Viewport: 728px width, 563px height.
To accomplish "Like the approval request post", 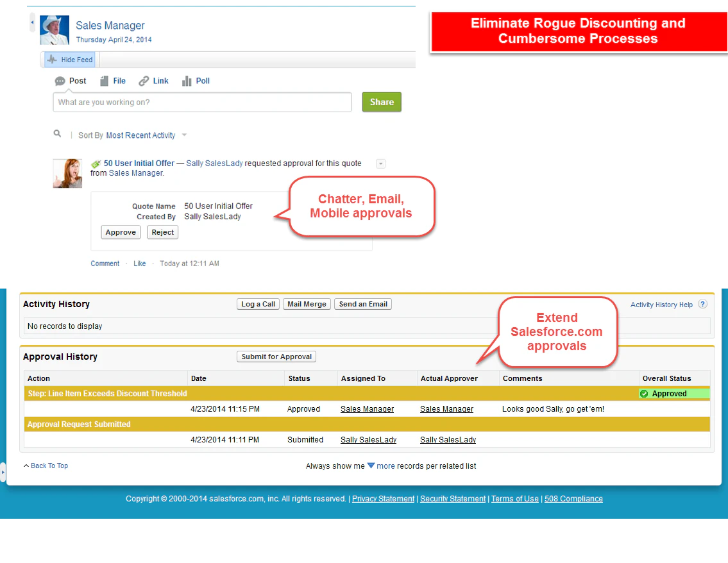I will tap(140, 264).
